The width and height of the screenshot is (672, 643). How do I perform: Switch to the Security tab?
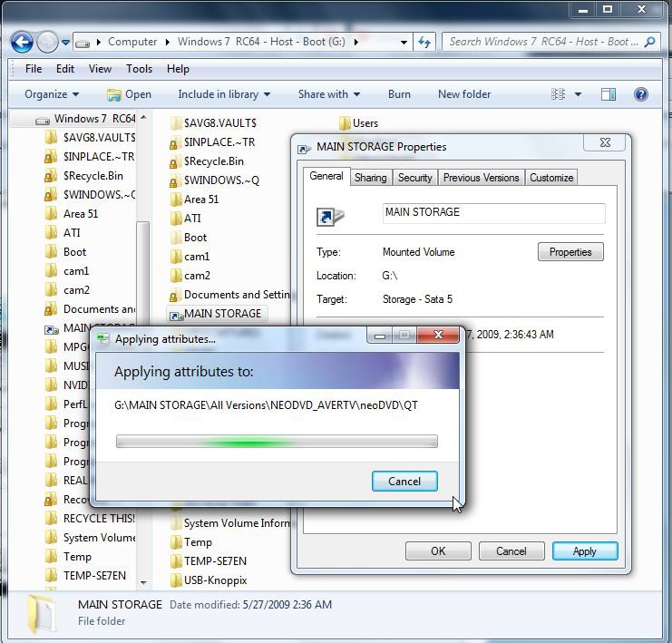[414, 178]
